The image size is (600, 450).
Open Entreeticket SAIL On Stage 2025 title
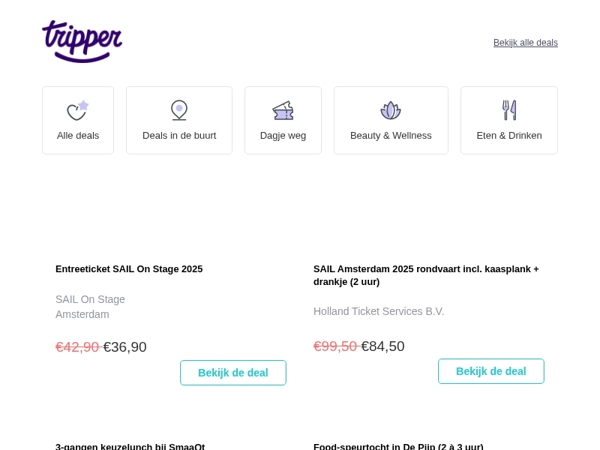coord(129,269)
